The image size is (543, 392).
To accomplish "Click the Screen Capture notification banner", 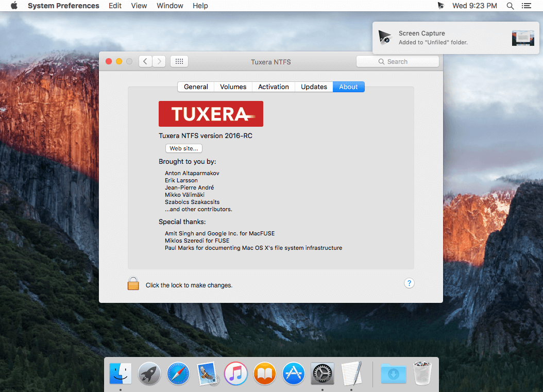I will tap(456, 38).
